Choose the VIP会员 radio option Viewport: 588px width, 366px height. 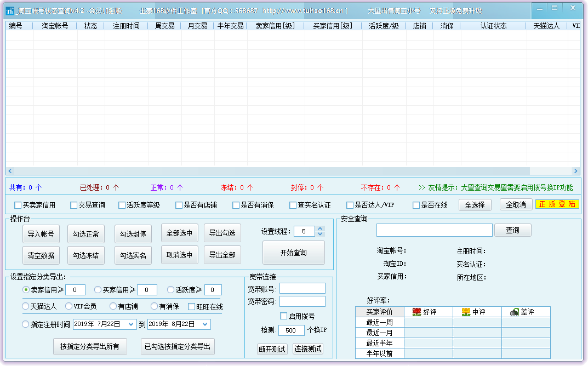pos(68,306)
